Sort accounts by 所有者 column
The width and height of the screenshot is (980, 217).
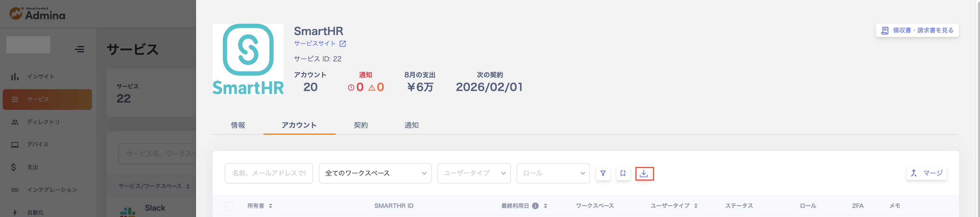coord(271,206)
